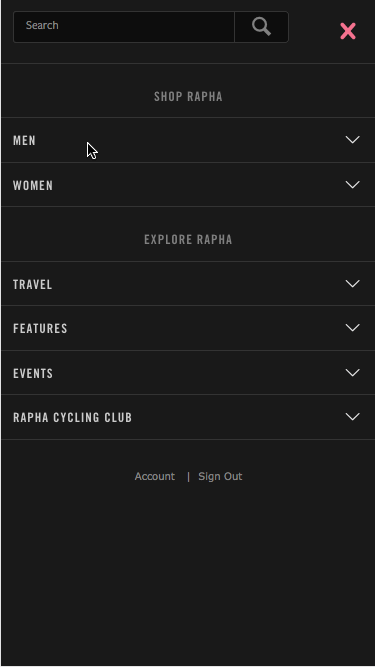Choose the TRAVEL menu label
The image size is (375, 667).
tap(32, 285)
